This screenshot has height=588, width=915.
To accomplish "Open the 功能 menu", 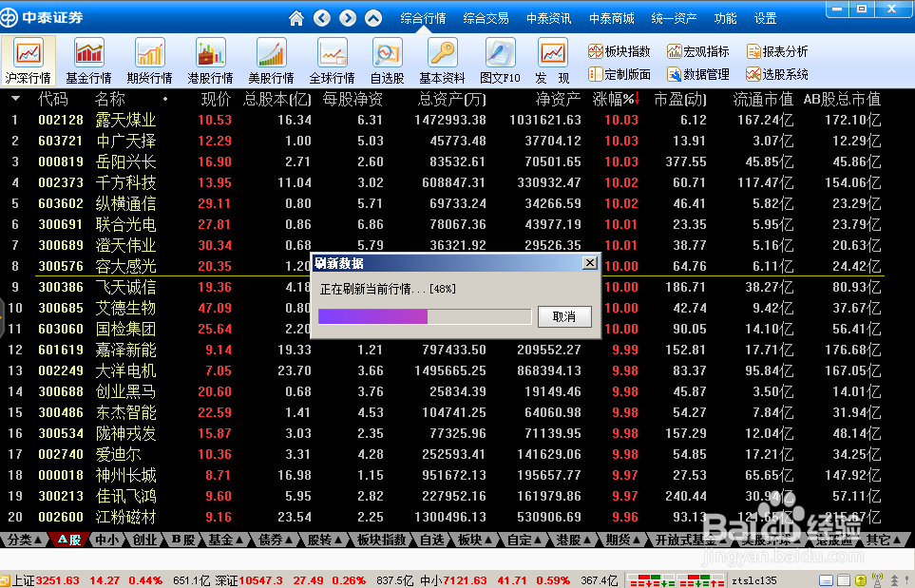I will coord(725,19).
